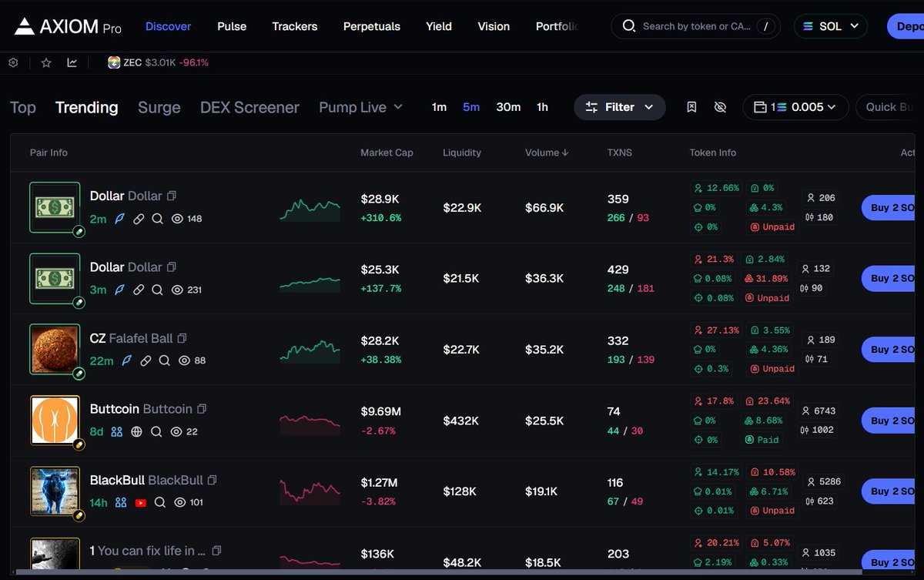This screenshot has width=924, height=580.
Task: Open the YouTube icon on the BlackBull row
Action: [x=140, y=502]
